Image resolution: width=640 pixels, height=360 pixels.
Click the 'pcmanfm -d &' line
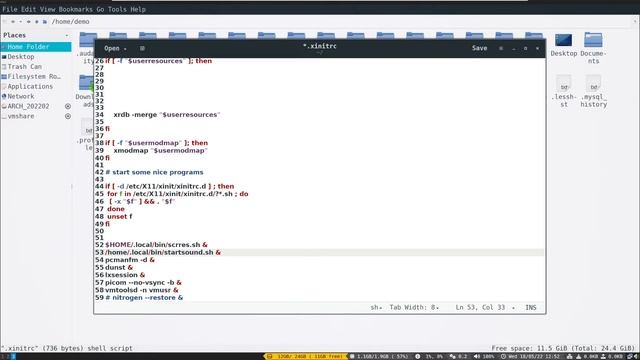(130, 260)
